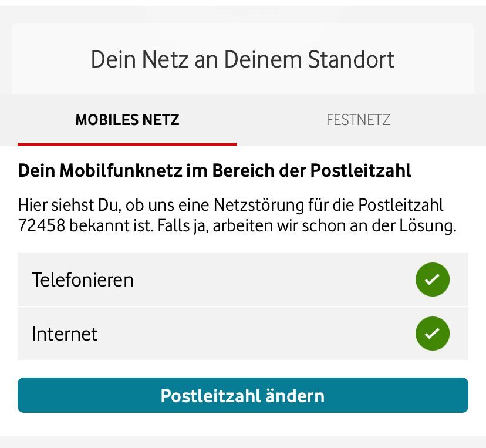Switch to the FESTNETZ tab
Image resolution: width=486 pixels, height=448 pixels.
(x=358, y=120)
